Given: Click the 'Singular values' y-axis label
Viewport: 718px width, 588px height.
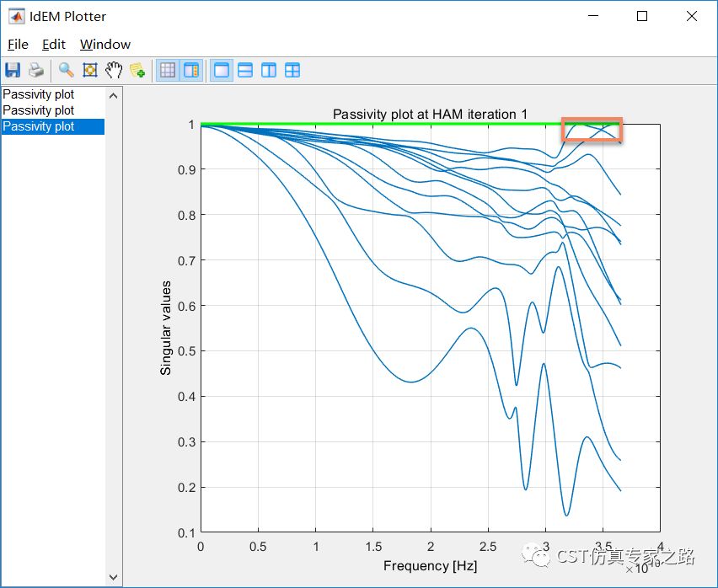Looking at the screenshot, I should pos(165,328).
